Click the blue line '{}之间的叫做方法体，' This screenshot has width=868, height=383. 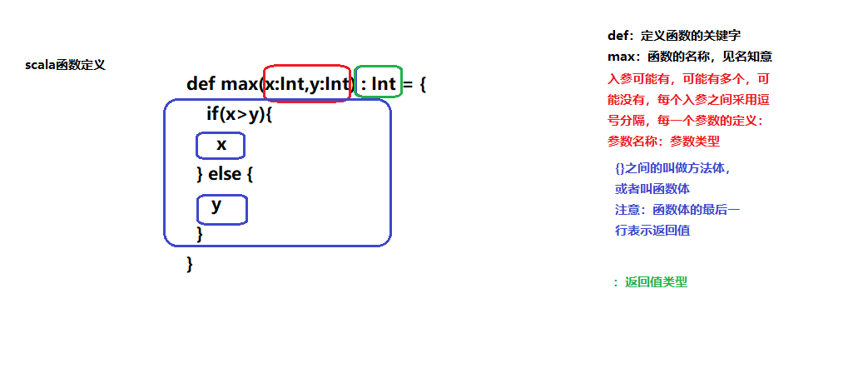[673, 168]
